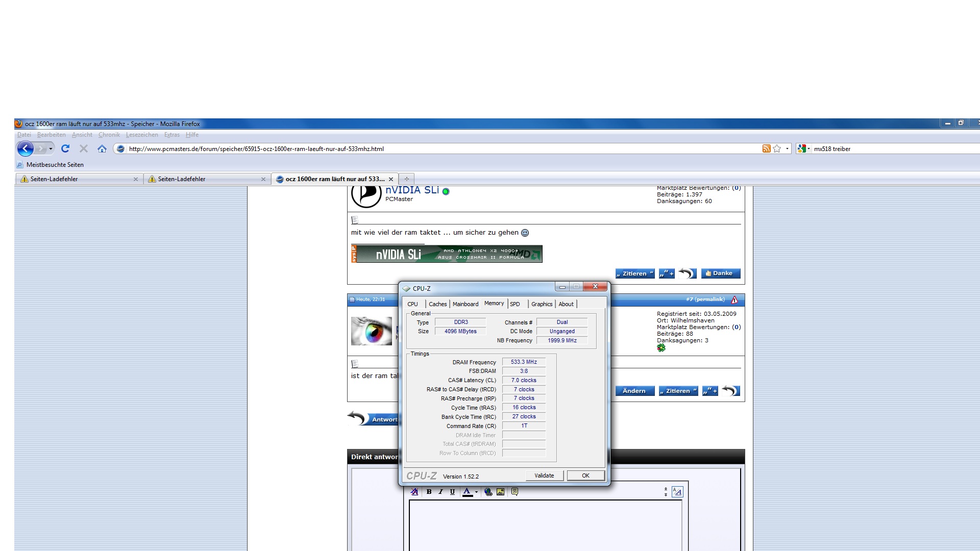Bookmark page with star icon
980x551 pixels.
(777, 148)
